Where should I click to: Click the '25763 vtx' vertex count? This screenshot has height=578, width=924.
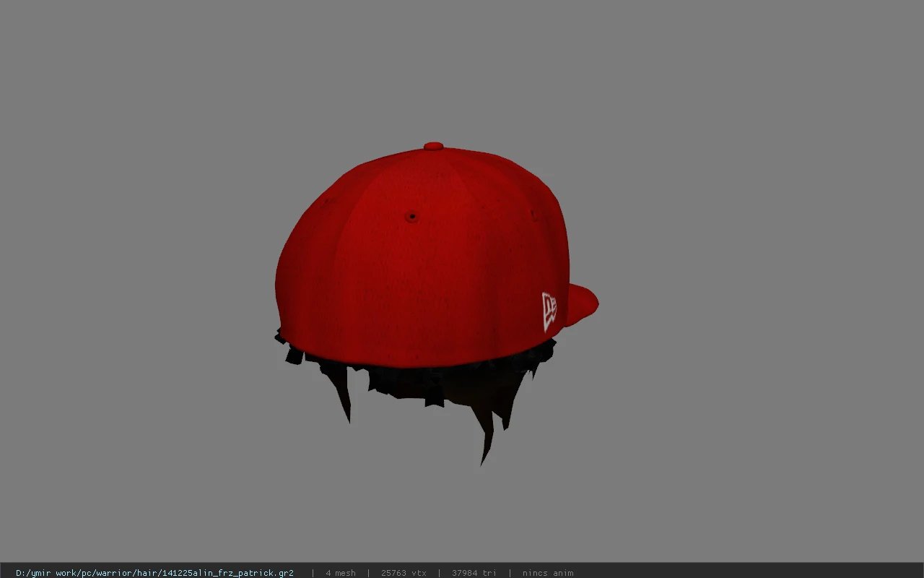(x=404, y=573)
